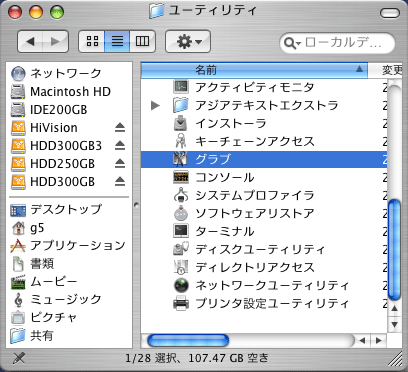The height and width of the screenshot is (372, 408).
Task: Click the horizontal scrollbar thumb
Action: click(188, 341)
